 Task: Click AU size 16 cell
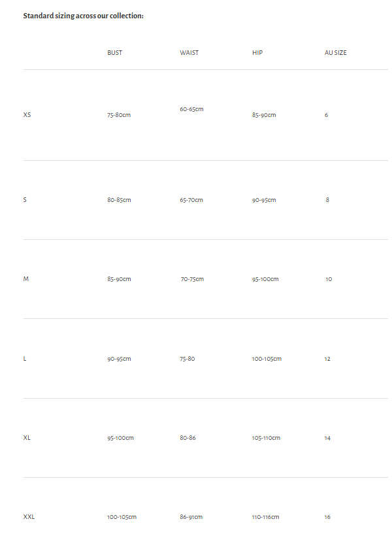click(327, 517)
